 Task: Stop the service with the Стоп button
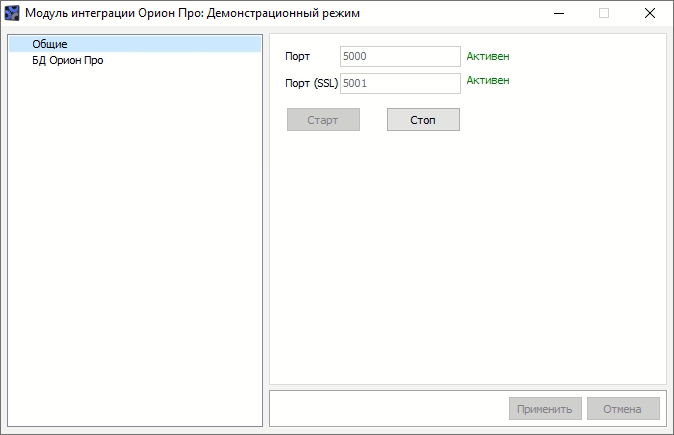click(423, 119)
